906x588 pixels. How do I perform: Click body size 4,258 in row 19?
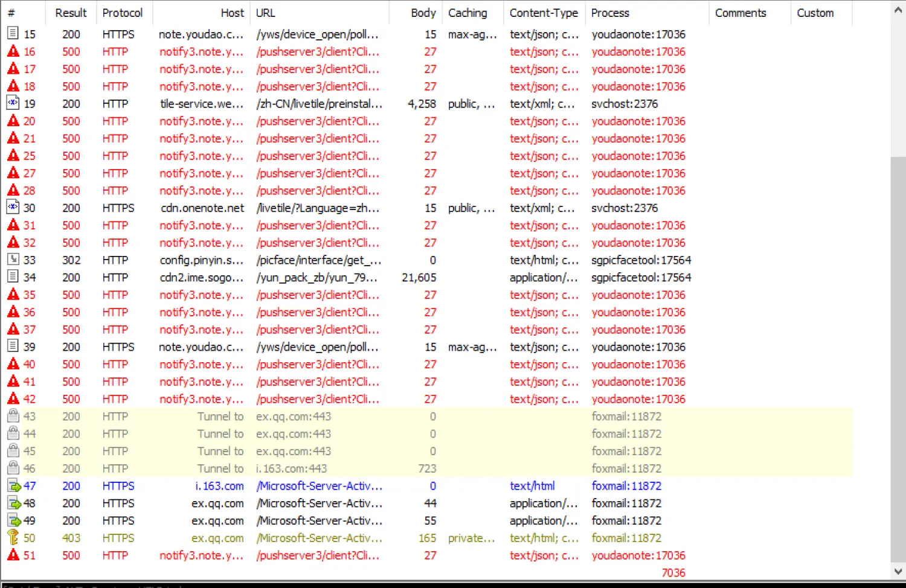pyautogui.click(x=422, y=104)
